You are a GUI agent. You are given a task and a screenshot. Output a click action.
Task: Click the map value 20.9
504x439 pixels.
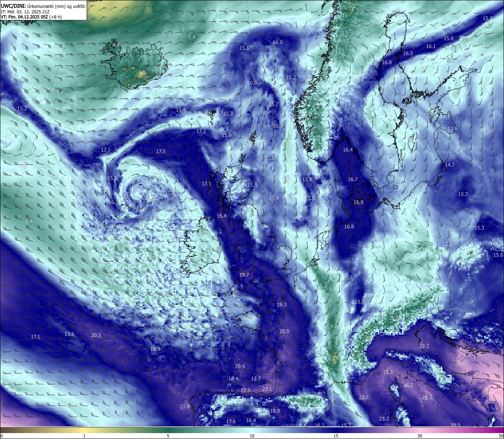(x=240, y=366)
